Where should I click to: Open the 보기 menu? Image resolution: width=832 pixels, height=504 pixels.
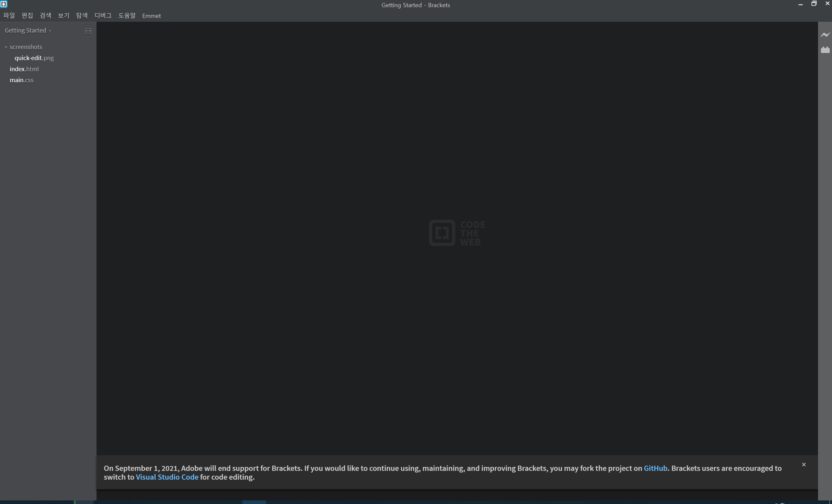click(63, 16)
